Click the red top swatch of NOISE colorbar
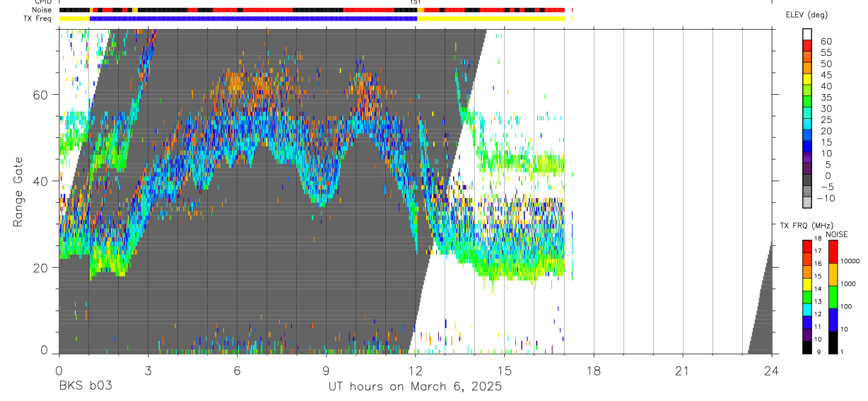Image resolution: width=868 pixels, height=401 pixels. (833, 252)
